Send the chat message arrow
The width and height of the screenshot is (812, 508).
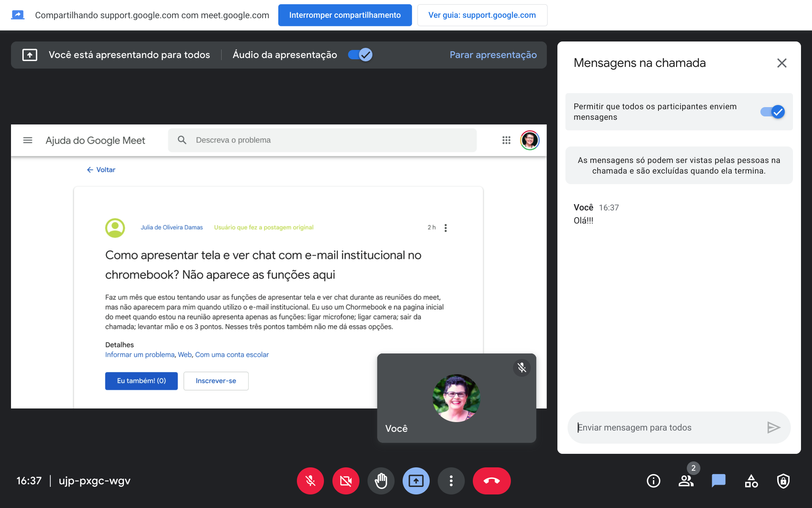click(x=774, y=428)
